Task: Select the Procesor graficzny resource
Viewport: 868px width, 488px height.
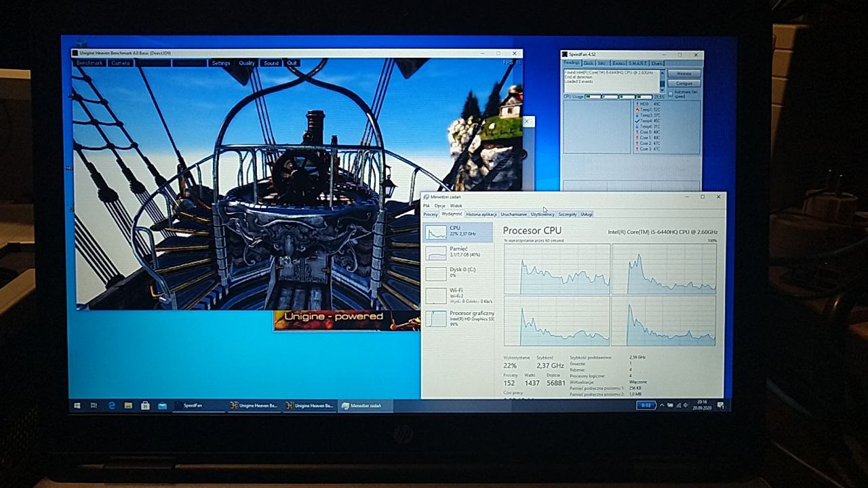Action: [x=458, y=318]
